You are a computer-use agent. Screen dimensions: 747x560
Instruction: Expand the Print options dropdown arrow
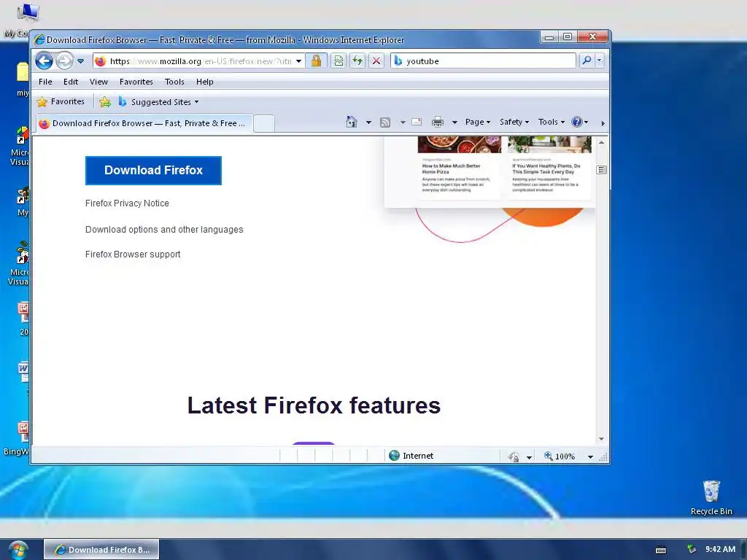point(454,122)
